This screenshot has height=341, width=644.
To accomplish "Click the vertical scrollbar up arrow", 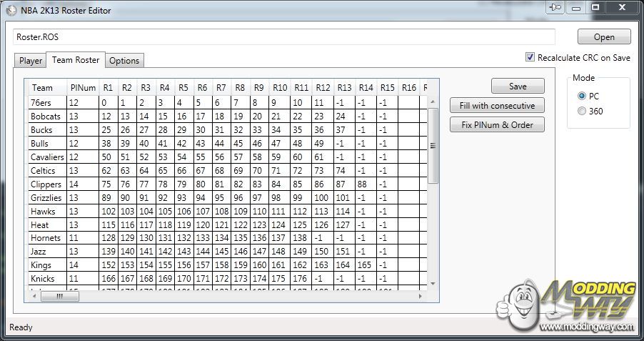I will [x=433, y=102].
